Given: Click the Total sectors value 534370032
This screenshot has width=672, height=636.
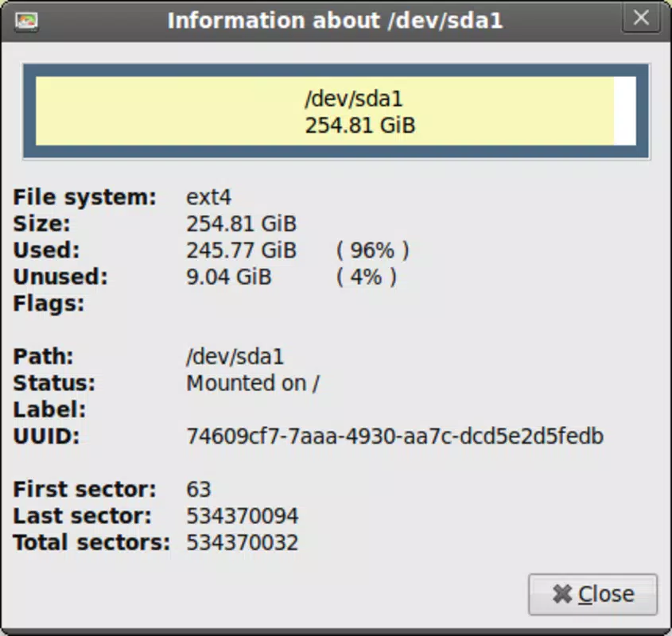Looking at the screenshot, I should pyautogui.click(x=242, y=542).
